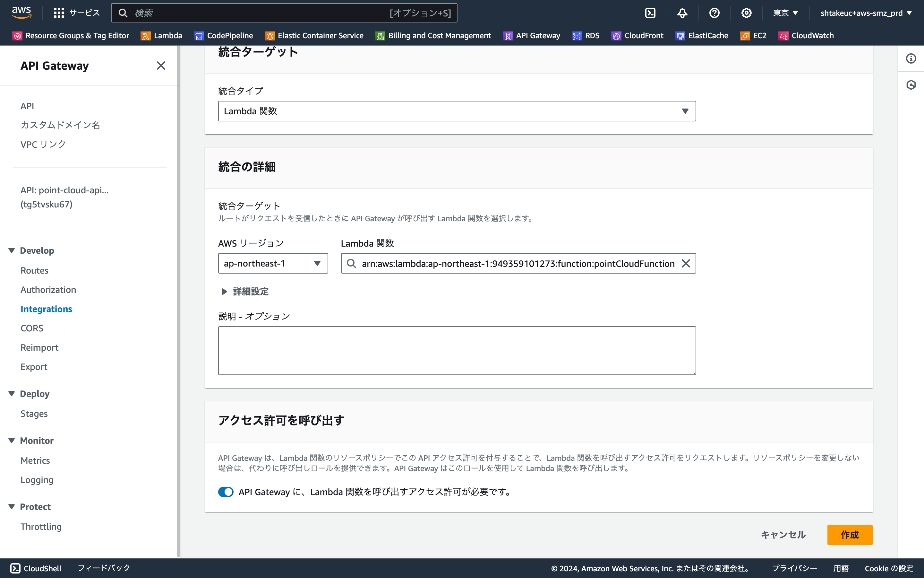Open Throttling in the side navigation
The height and width of the screenshot is (578, 924).
[x=41, y=527]
